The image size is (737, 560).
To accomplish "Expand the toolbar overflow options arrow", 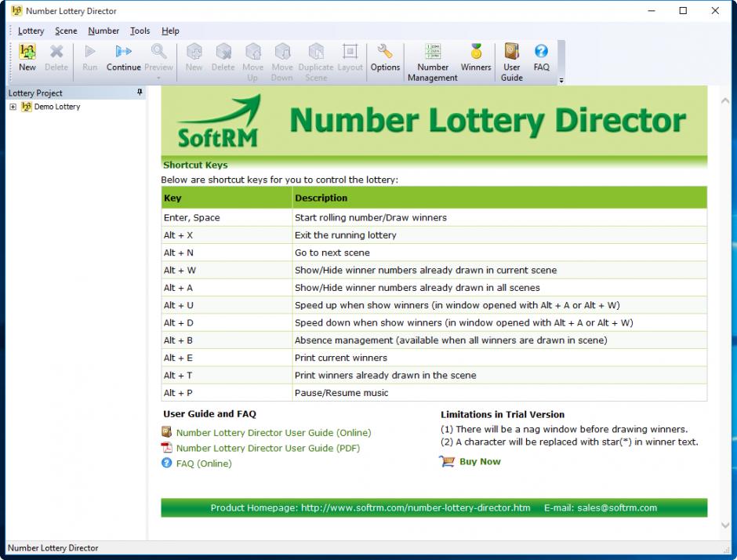I will tap(561, 81).
